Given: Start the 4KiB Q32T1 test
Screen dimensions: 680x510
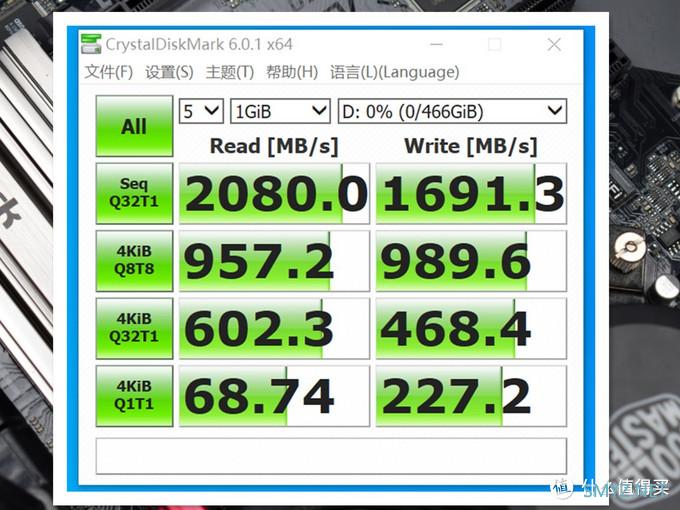Looking at the screenshot, I should 134,328.
